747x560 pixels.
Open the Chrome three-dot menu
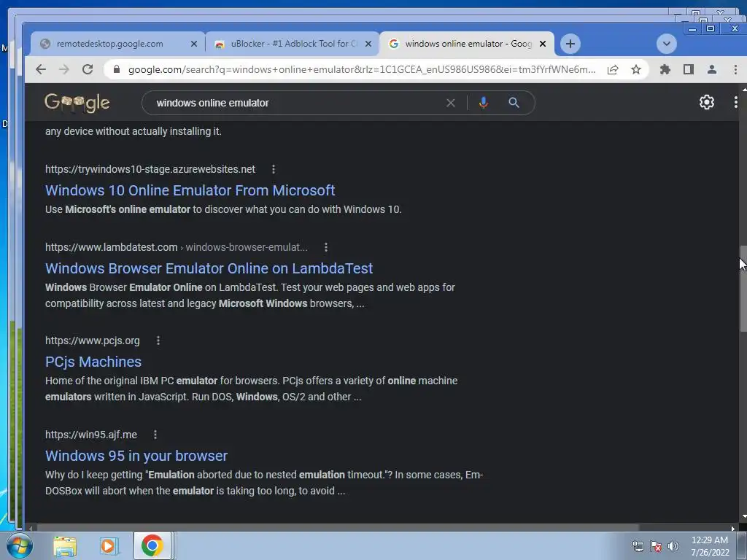coord(735,69)
